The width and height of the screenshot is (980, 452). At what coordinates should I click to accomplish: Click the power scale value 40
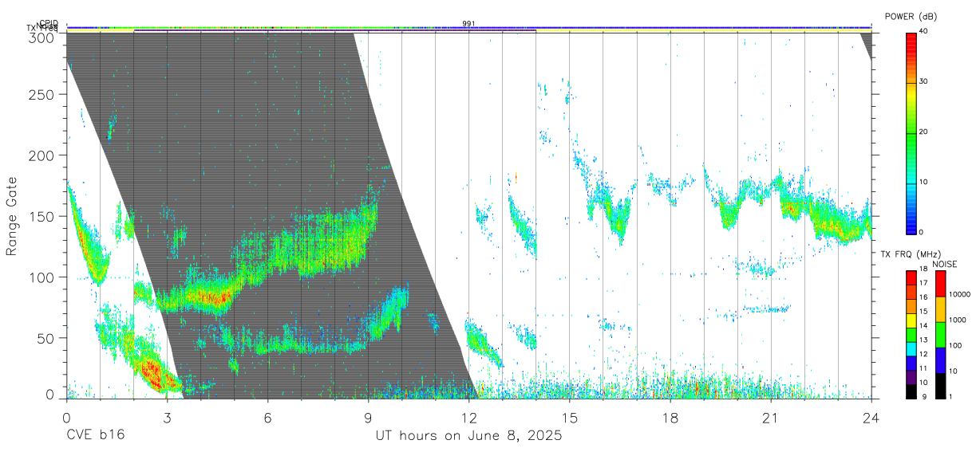tap(924, 32)
